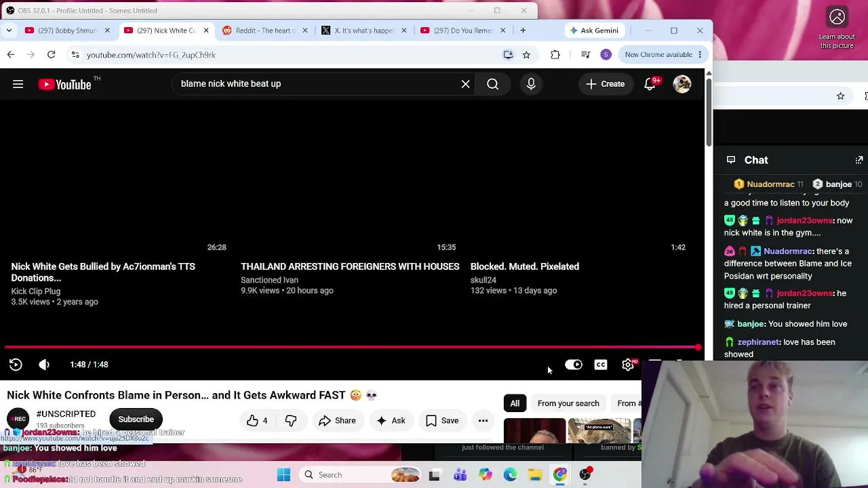Bookmark this page with the star

[526, 55]
